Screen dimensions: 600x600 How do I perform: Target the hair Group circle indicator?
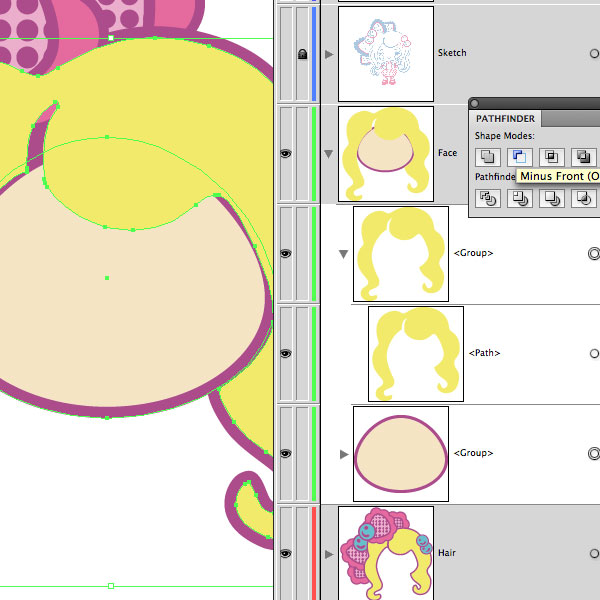[594, 254]
